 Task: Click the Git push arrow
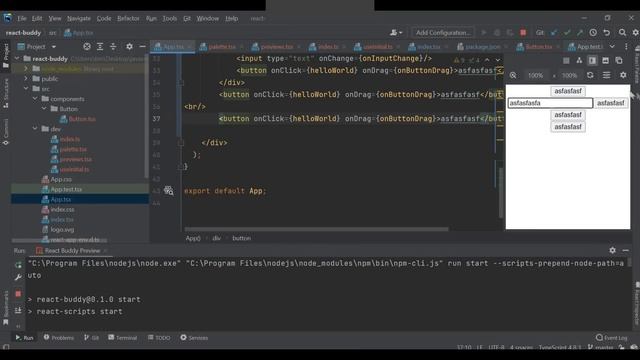[x=580, y=32]
